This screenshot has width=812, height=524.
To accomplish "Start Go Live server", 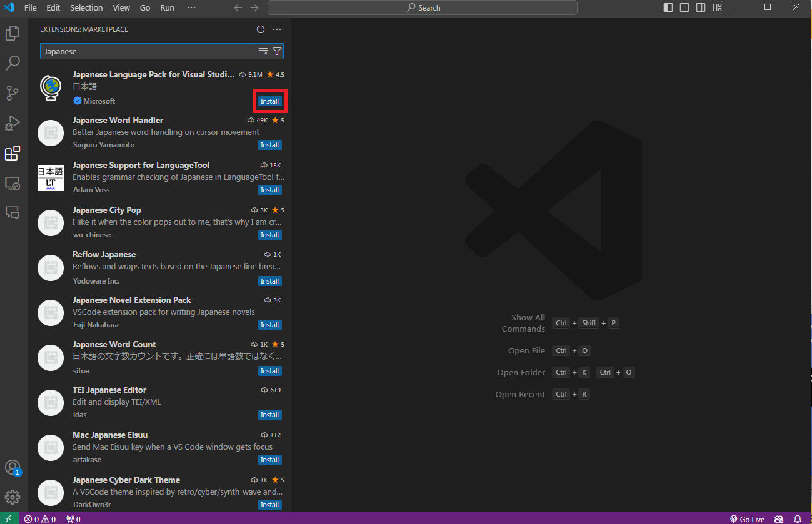I will [747, 519].
